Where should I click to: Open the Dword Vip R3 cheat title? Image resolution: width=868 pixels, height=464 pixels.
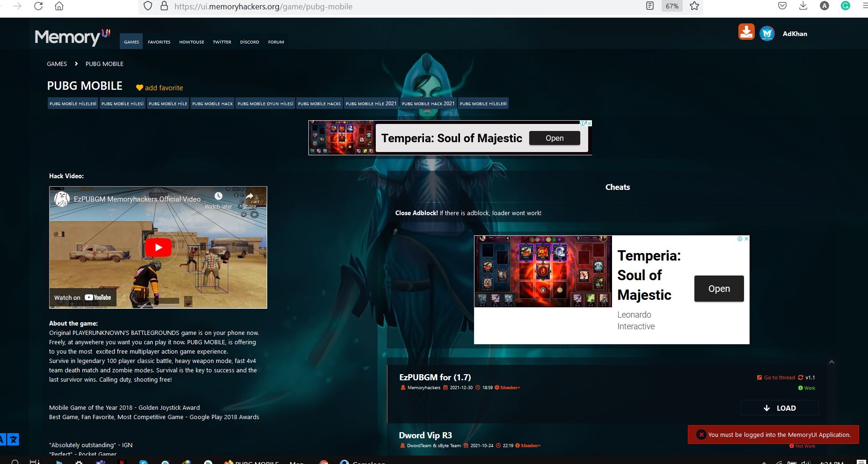point(425,435)
